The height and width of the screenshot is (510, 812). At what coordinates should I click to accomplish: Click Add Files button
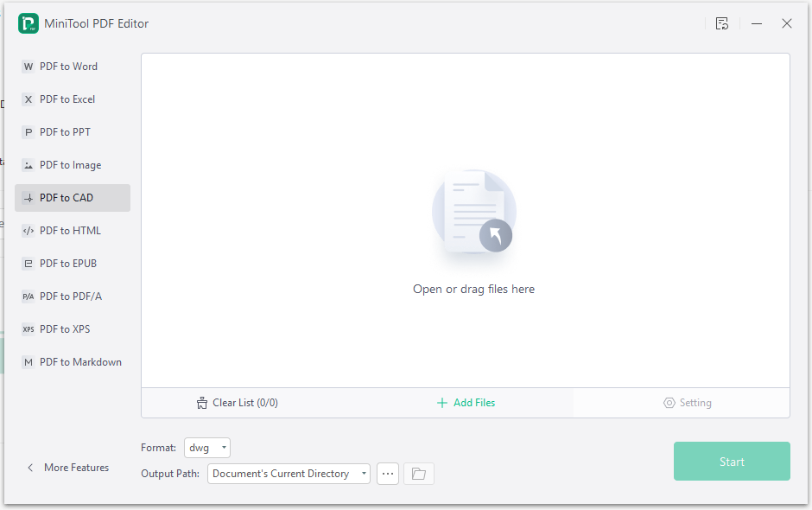pyautogui.click(x=466, y=403)
